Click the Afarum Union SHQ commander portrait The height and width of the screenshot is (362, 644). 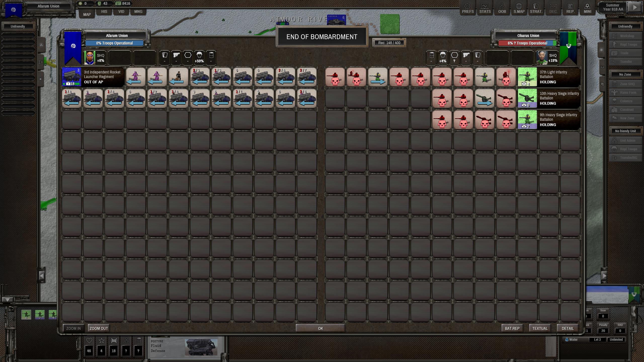click(x=90, y=58)
